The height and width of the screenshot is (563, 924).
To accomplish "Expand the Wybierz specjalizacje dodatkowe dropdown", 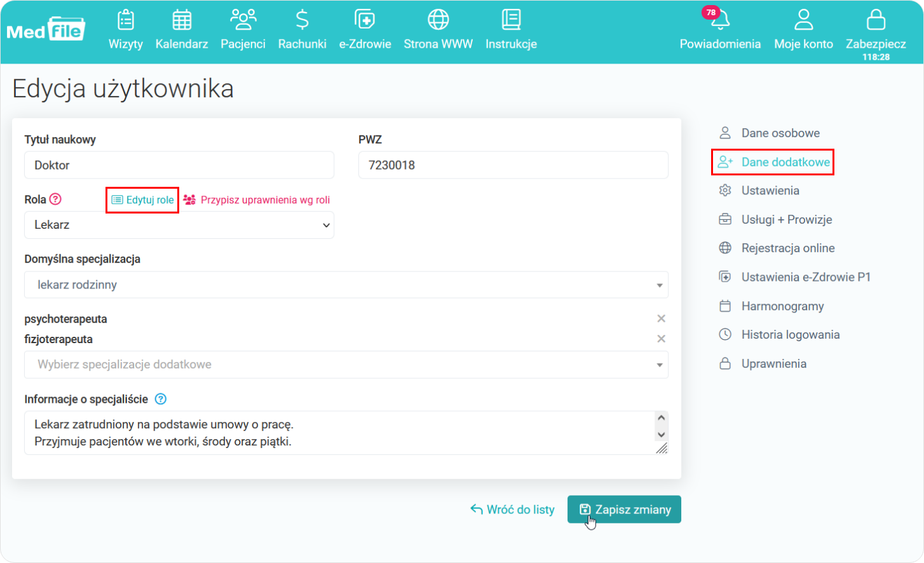I will (x=346, y=365).
